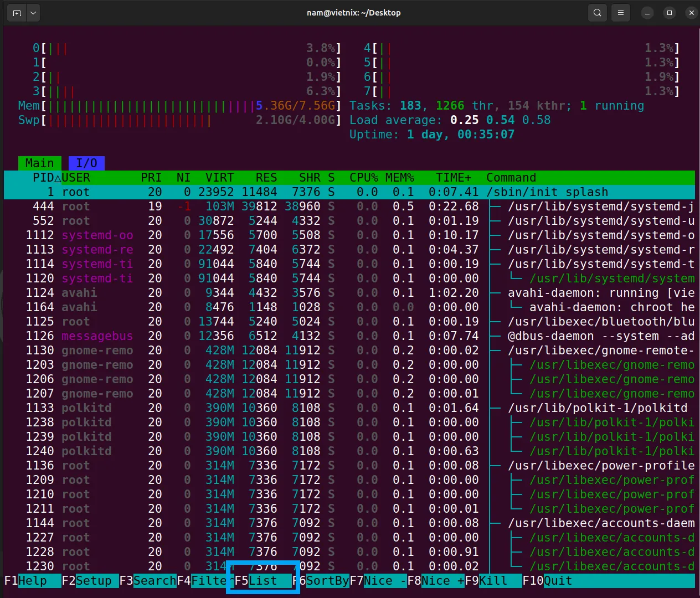Select the PID 1230 accounts-d row
700x598 pixels.
point(349,566)
